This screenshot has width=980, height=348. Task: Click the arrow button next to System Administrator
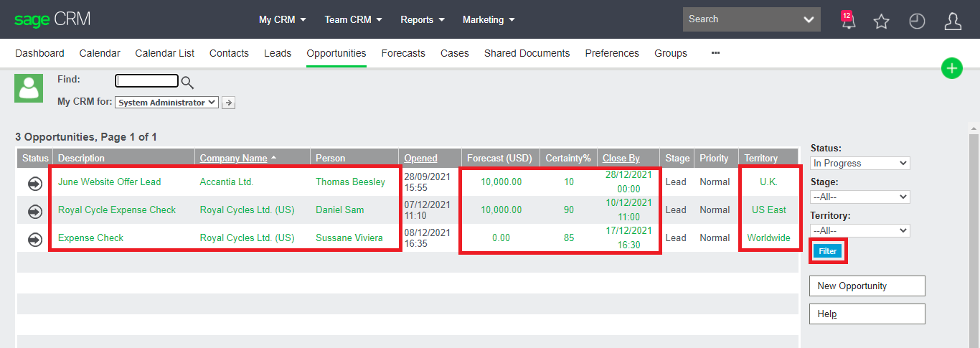[228, 103]
